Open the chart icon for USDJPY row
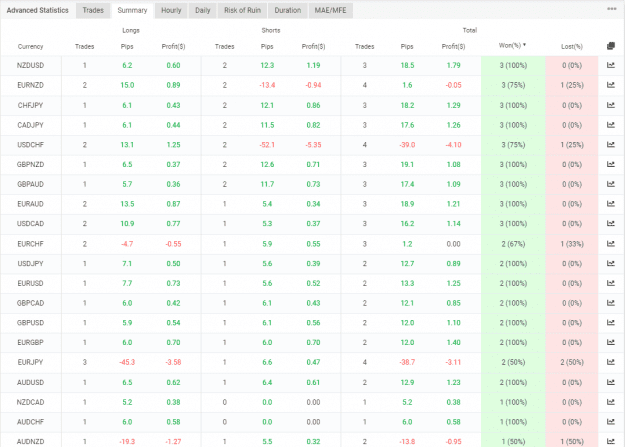This screenshot has height=447, width=625. tap(611, 264)
